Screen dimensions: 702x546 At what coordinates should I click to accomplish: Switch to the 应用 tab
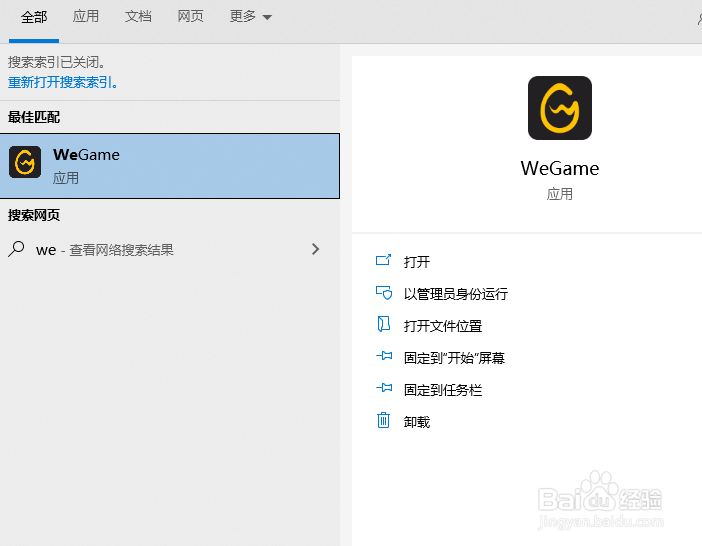click(x=86, y=17)
